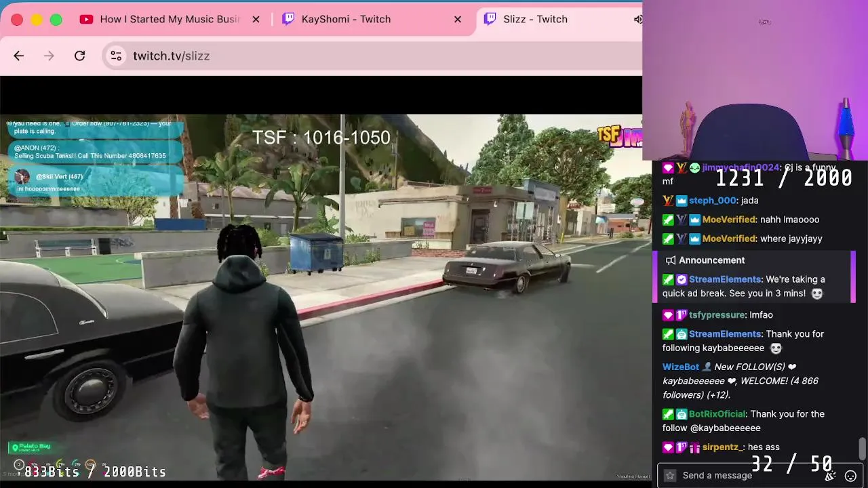Click MoeVerified name on 'nahh lmaoooo' message
The height and width of the screenshot is (488, 868).
tap(729, 220)
